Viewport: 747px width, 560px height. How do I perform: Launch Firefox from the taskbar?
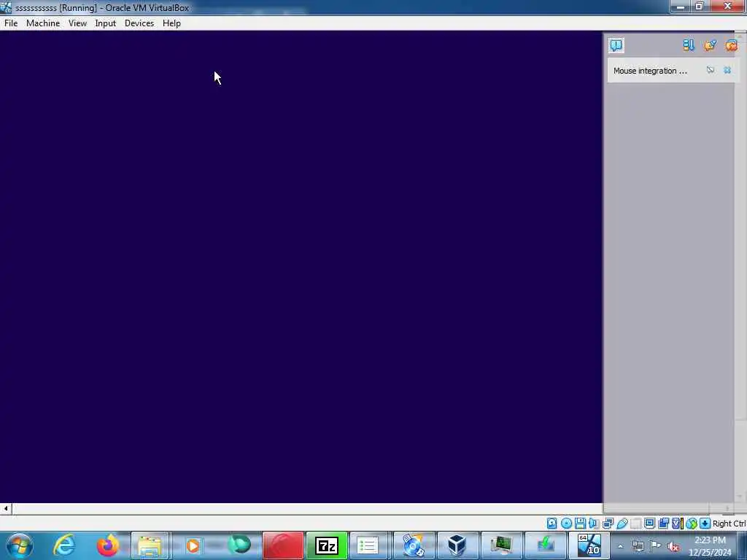pos(108,545)
